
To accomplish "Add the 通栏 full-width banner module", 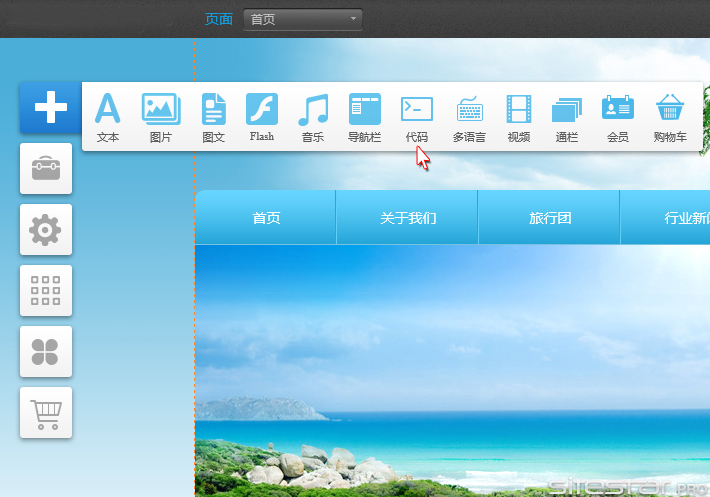I will click(567, 116).
